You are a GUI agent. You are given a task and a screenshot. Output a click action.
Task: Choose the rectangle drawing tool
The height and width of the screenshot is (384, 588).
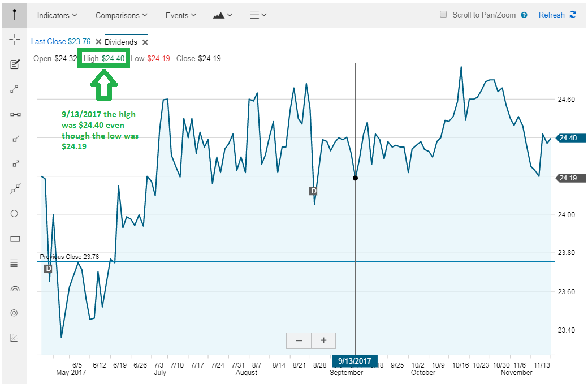pyautogui.click(x=15, y=239)
